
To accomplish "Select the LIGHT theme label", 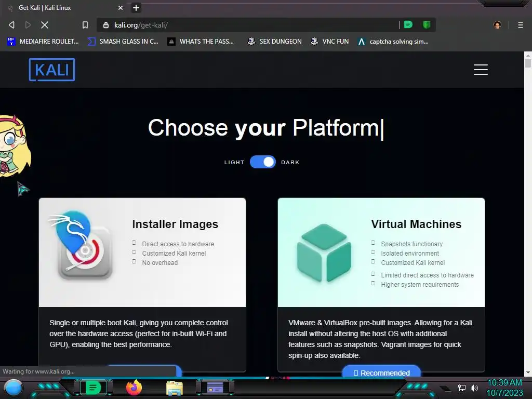I will pos(234,162).
